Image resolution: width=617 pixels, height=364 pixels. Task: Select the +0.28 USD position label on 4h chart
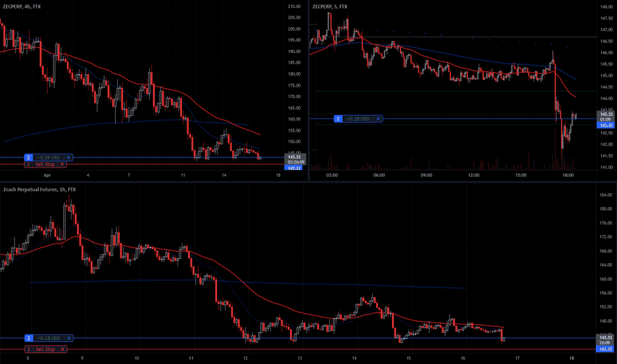pos(48,158)
